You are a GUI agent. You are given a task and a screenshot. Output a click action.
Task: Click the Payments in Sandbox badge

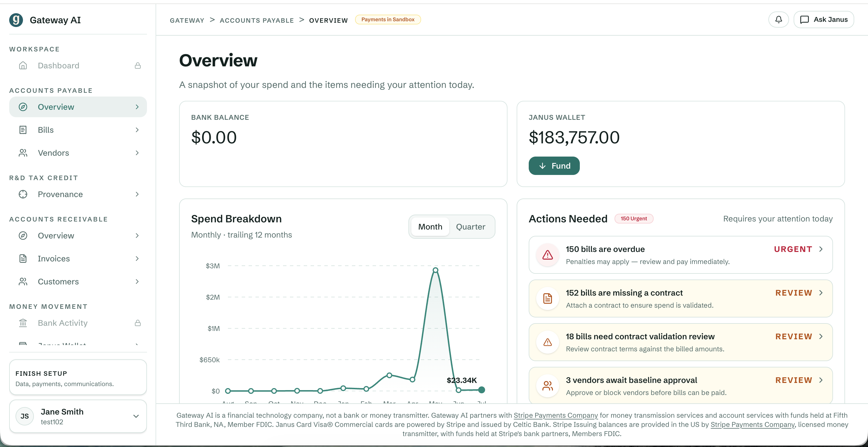pyautogui.click(x=388, y=20)
